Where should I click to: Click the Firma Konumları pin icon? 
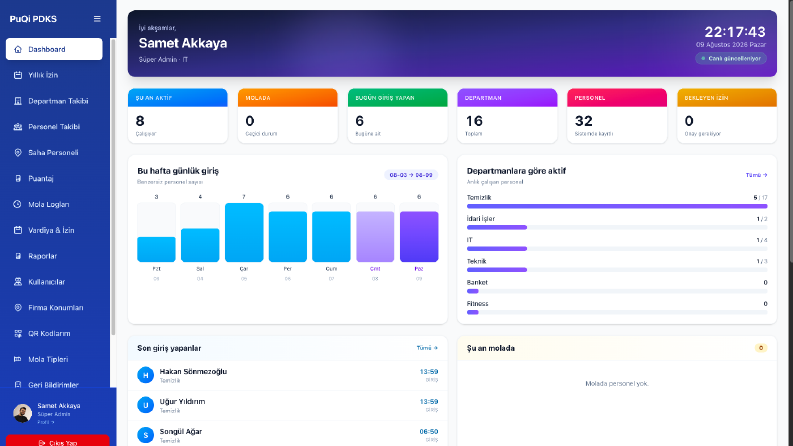pyautogui.click(x=18, y=307)
